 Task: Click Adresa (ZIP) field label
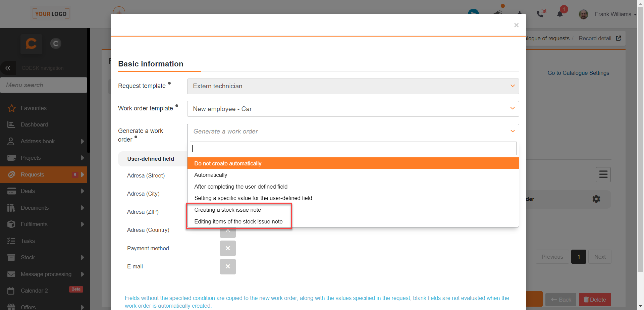[143, 212]
